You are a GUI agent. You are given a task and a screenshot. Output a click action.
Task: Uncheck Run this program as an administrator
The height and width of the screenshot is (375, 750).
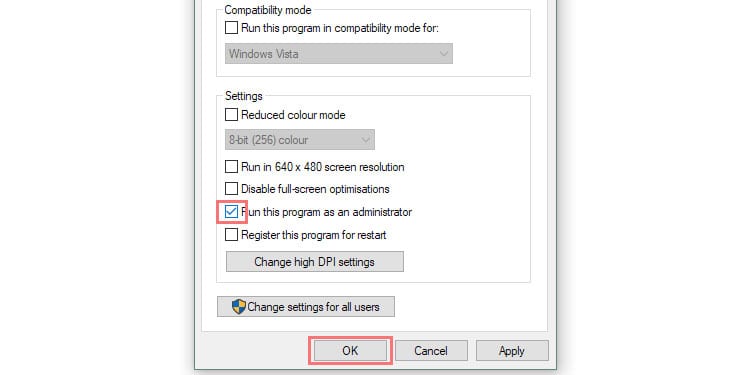coord(232,211)
